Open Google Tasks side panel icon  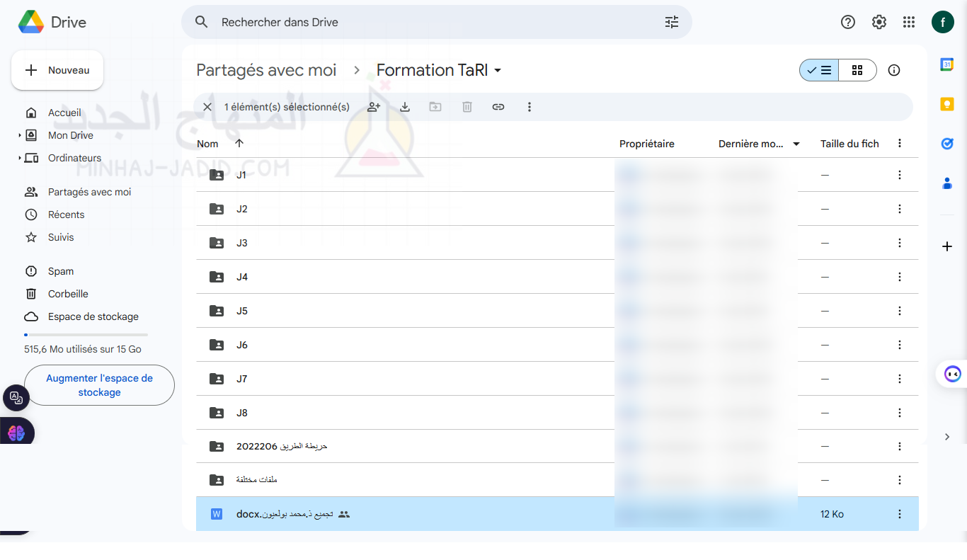[x=947, y=144]
